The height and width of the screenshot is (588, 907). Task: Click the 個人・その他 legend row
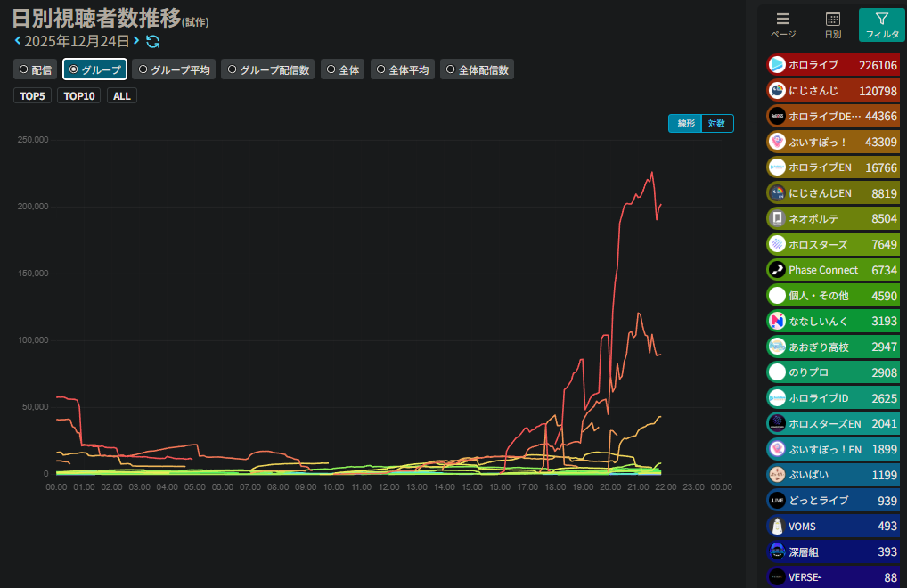[x=833, y=296]
